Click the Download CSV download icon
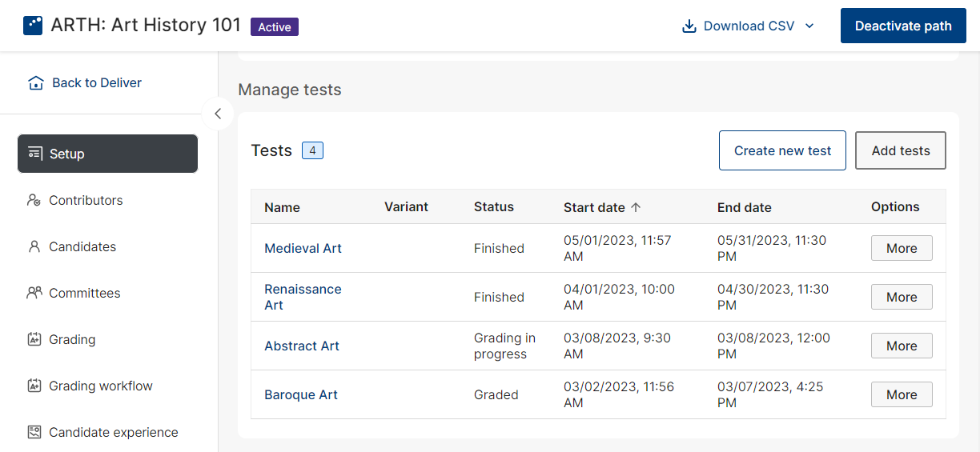The width and height of the screenshot is (980, 452). 689,26
